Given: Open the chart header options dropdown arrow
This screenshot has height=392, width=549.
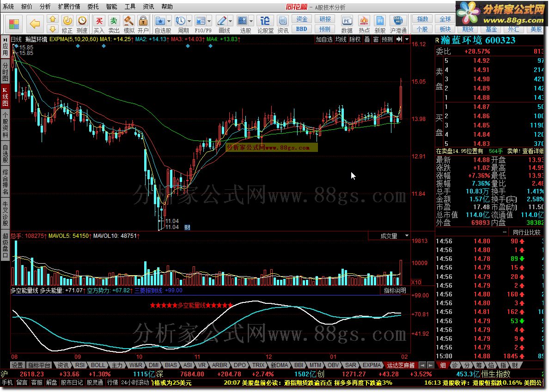Looking at the screenshot, I should tap(407, 40).
